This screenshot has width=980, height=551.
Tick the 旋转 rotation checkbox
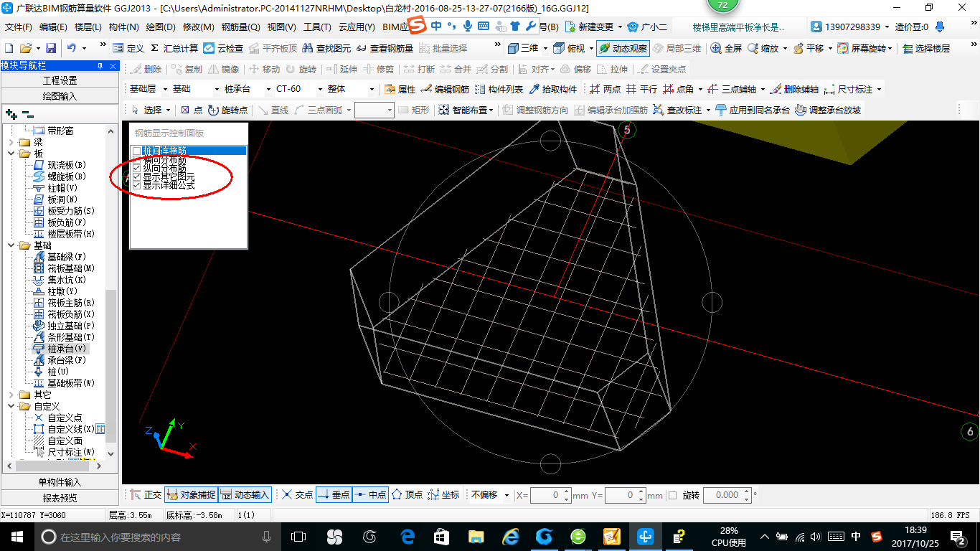(x=672, y=495)
